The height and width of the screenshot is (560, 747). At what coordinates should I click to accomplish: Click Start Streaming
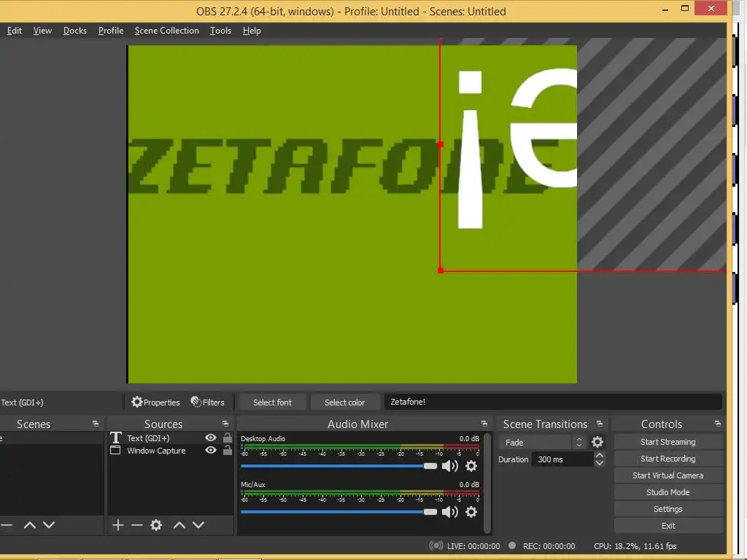[x=668, y=442]
